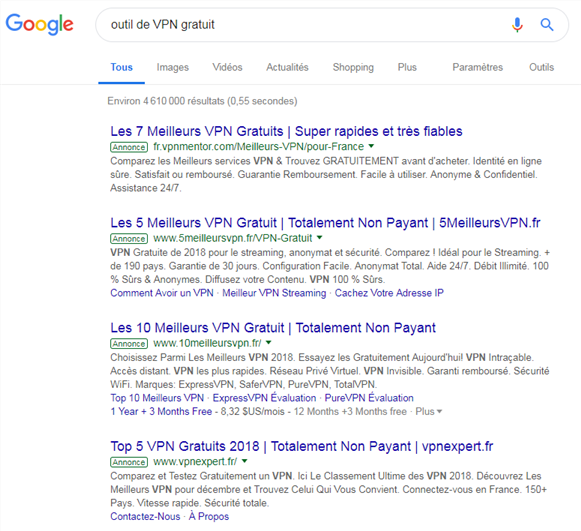The width and height of the screenshot is (581, 531).
Task: Open 'Contactez-Nous' sitelink
Action: click(145, 517)
